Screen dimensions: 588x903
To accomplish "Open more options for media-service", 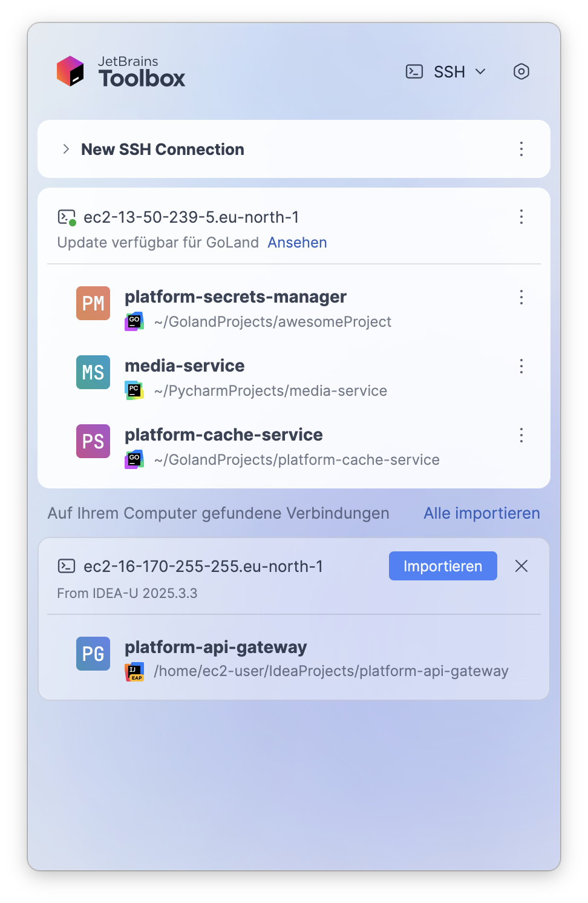I will pos(521,366).
